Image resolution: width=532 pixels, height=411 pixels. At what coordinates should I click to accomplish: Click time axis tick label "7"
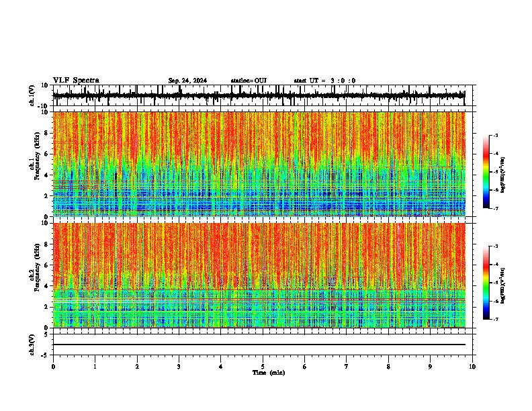tap(347, 367)
